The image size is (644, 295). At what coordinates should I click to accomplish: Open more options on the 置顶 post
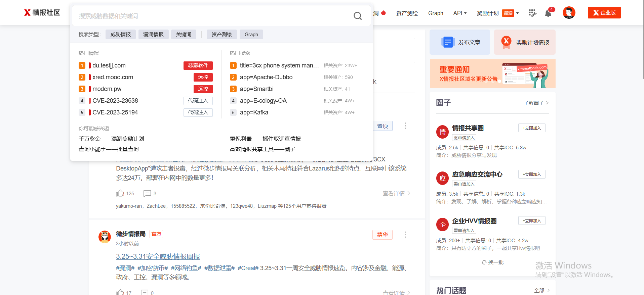pyautogui.click(x=405, y=126)
